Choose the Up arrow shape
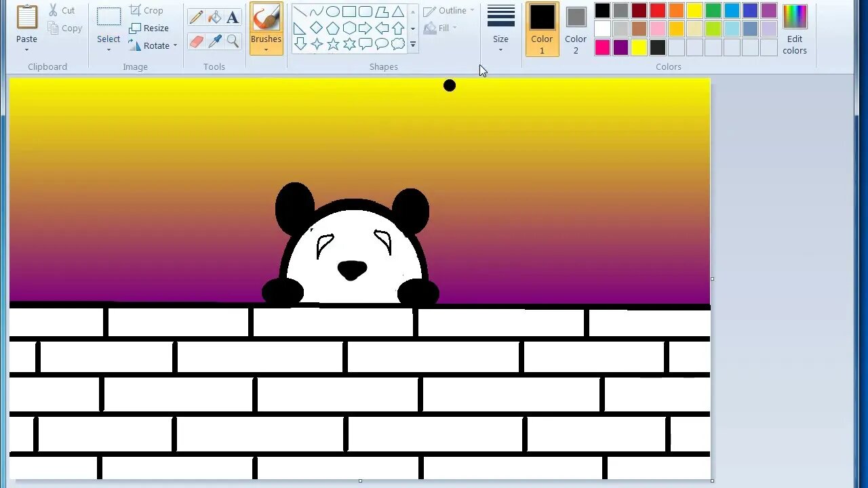 point(398,28)
